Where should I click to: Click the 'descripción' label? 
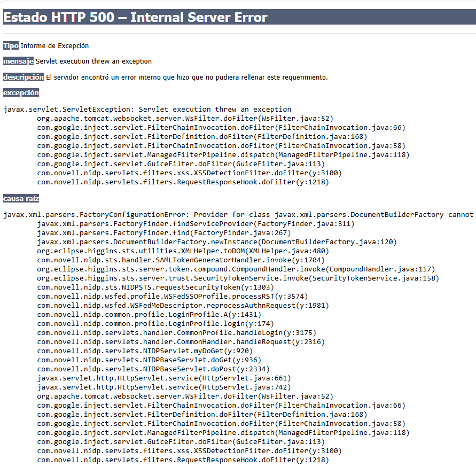tap(24, 77)
